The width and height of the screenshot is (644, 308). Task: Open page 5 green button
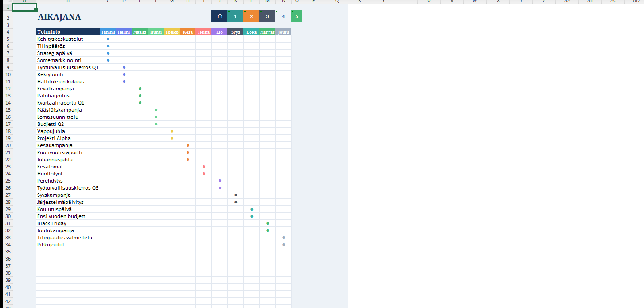(297, 16)
